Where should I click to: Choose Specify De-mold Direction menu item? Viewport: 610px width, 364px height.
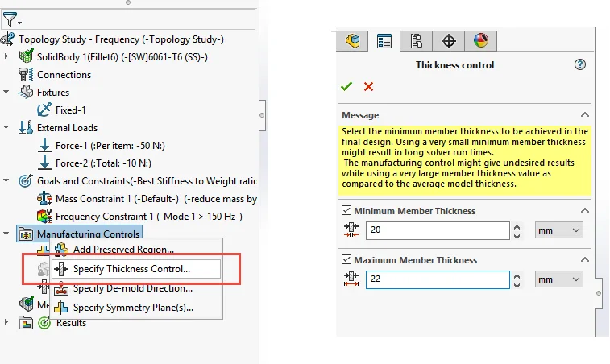135,288
